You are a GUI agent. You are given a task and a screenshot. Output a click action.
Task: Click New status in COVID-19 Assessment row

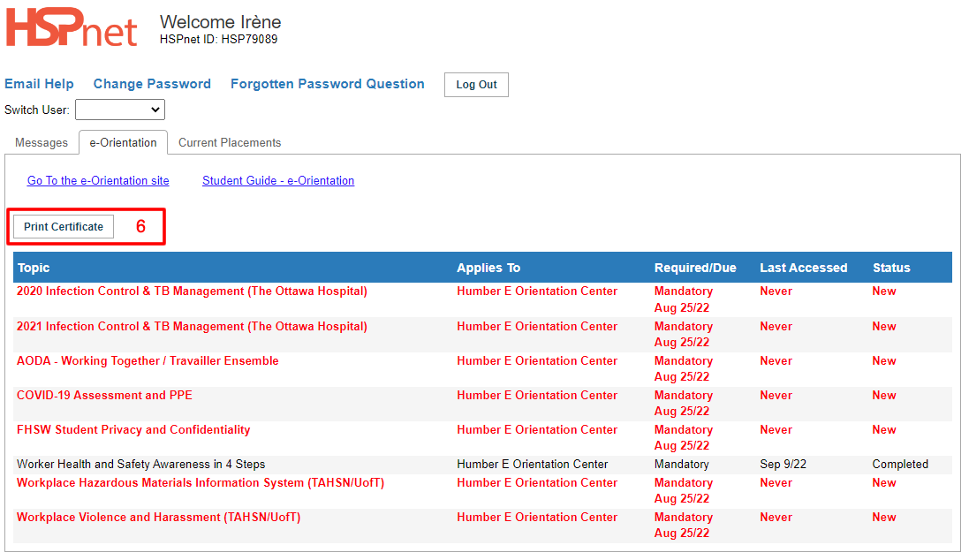883,396
